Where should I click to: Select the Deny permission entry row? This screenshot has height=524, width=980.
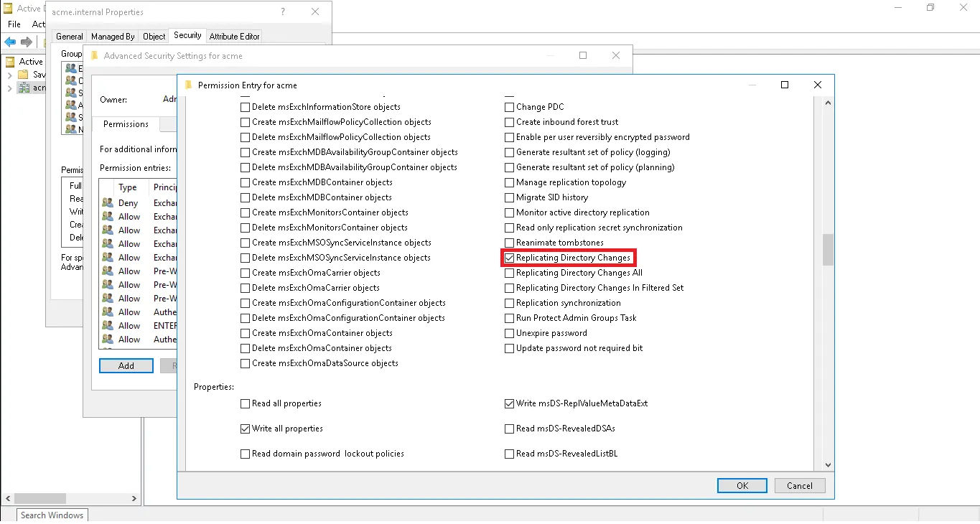click(139, 203)
